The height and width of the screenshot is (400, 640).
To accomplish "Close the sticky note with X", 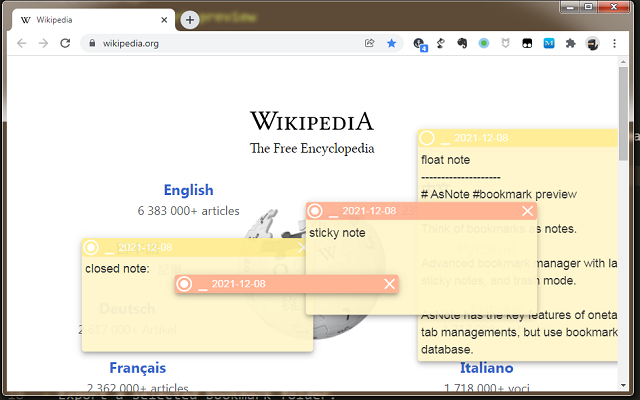I will click(527, 211).
